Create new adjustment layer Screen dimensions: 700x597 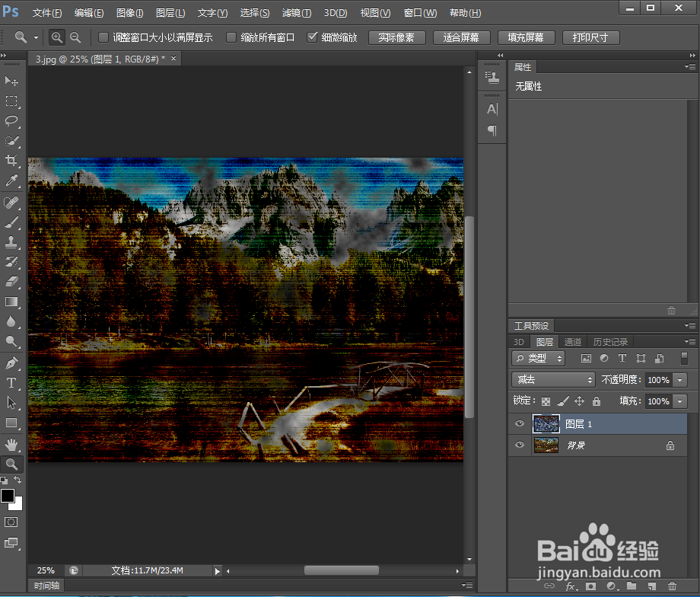click(x=611, y=586)
